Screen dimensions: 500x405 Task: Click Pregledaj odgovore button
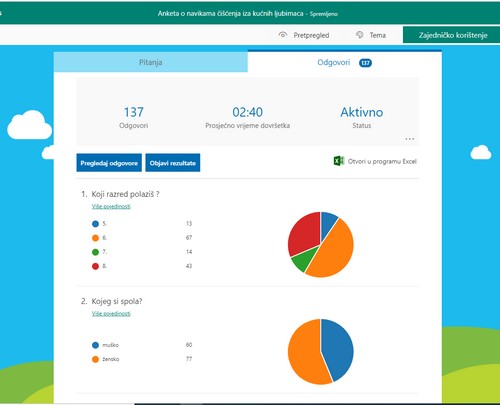pyautogui.click(x=109, y=163)
